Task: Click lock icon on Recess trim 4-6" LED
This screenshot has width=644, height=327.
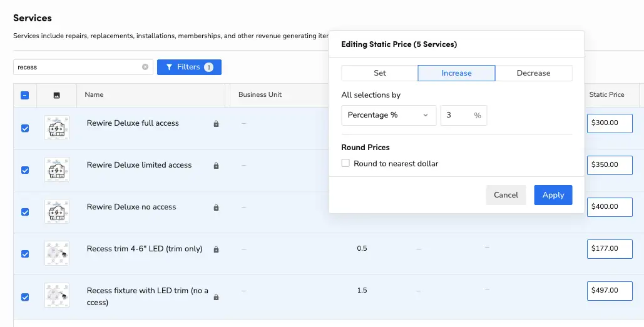Action: (216, 249)
